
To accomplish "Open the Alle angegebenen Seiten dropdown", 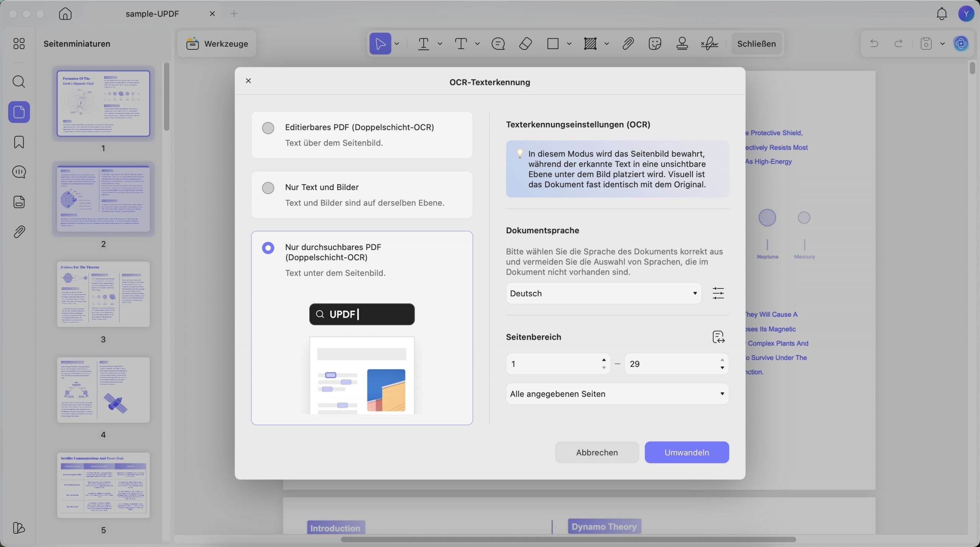I will 617,394.
